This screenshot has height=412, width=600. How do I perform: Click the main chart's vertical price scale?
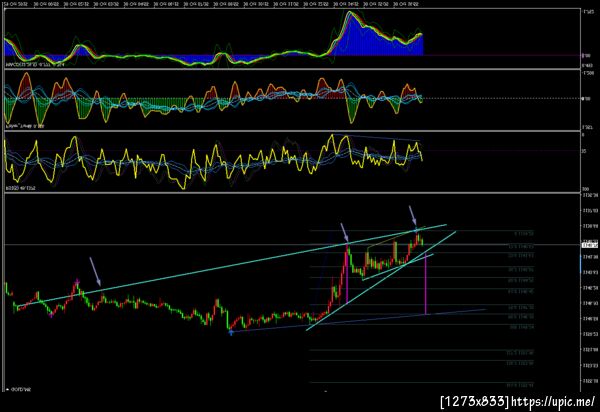(x=590, y=293)
